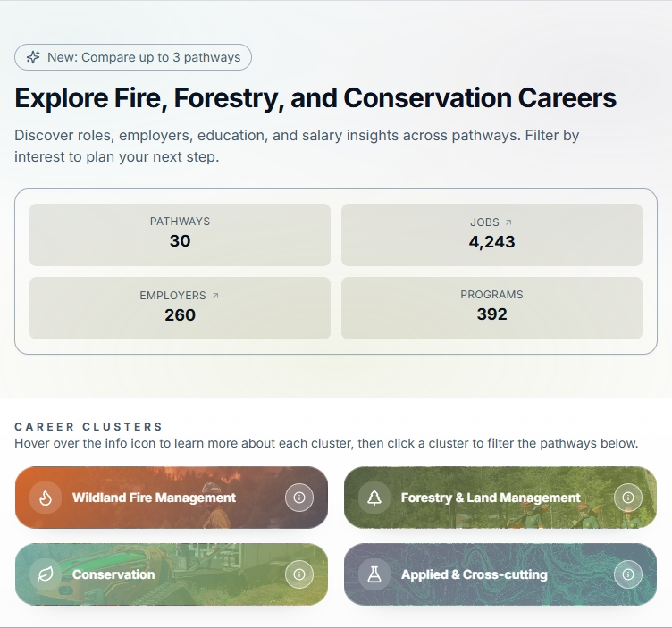Click the 4,243 jobs count
Image resolution: width=672 pixels, height=628 pixels.
point(491,241)
